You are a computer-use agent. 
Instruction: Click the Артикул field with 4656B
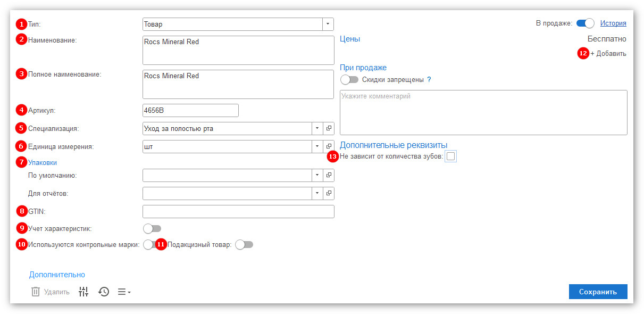[x=190, y=110]
